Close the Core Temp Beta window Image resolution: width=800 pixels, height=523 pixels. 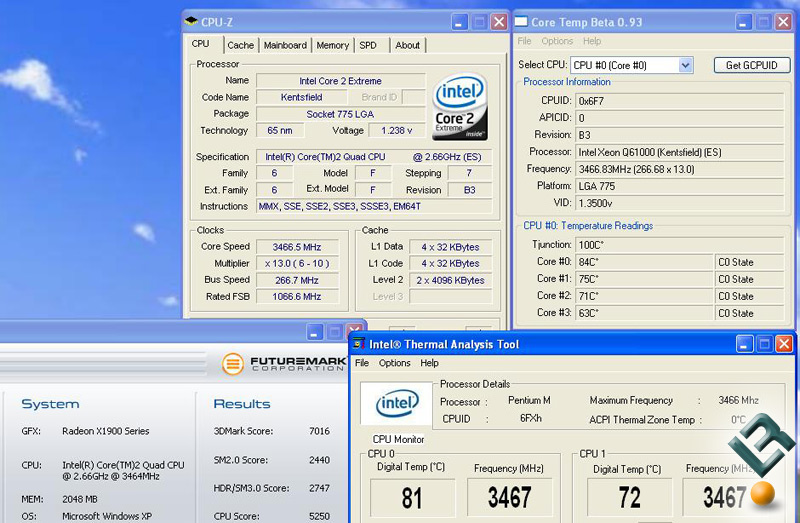[x=783, y=22]
